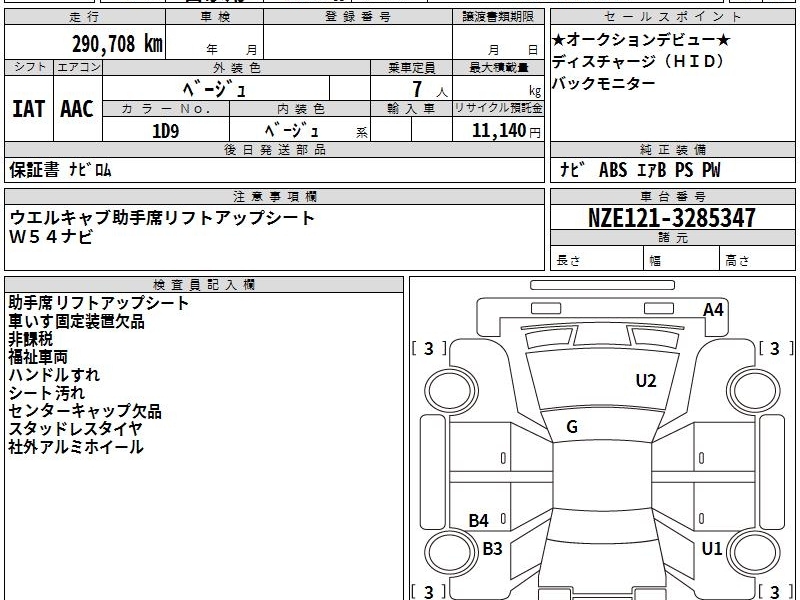800x600 pixels.
Task: Click the ナビ ABS エアB PS PW equipment text
Action: (640, 170)
